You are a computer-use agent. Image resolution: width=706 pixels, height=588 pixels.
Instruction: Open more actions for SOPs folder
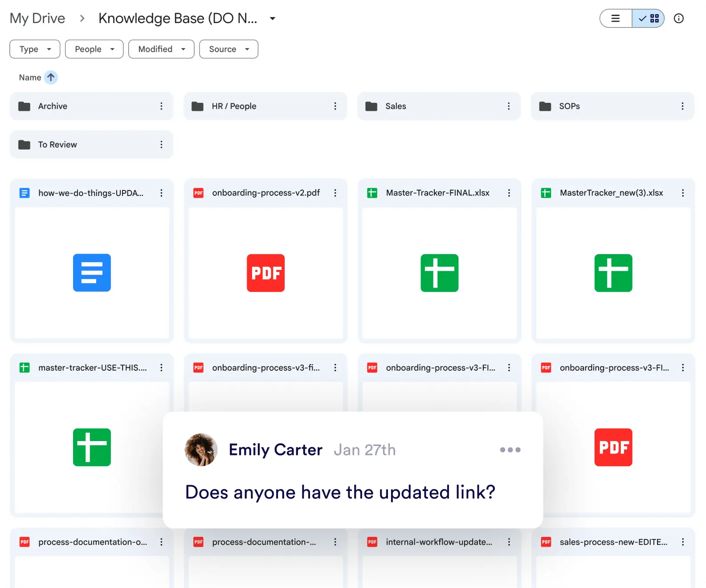(x=682, y=106)
